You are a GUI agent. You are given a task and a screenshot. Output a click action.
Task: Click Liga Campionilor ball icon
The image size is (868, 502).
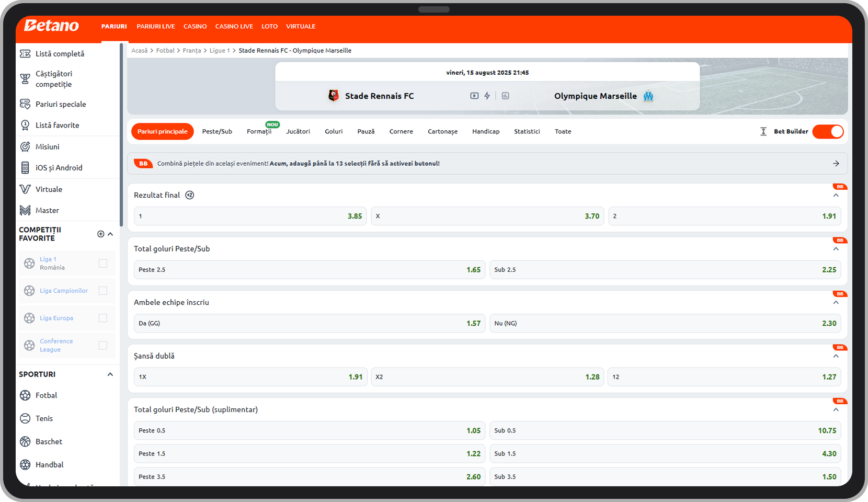click(x=29, y=291)
